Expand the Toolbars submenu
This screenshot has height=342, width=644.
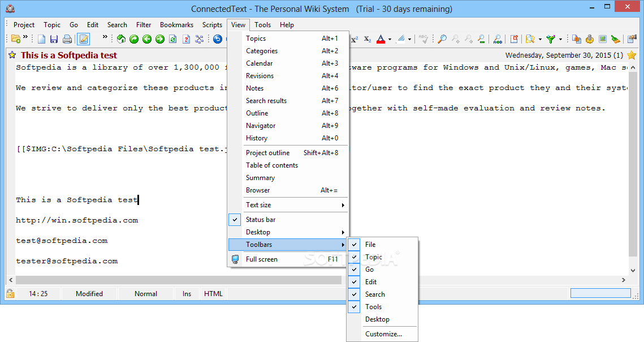[288, 245]
